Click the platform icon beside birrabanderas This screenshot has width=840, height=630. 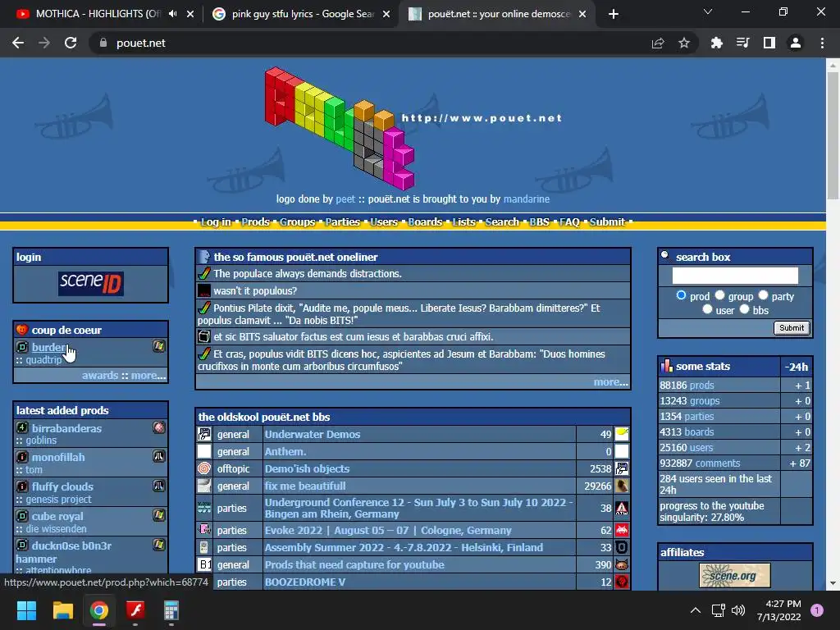(159, 427)
